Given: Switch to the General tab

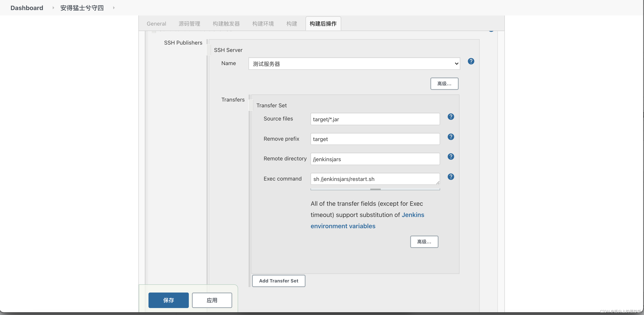Looking at the screenshot, I should point(156,24).
